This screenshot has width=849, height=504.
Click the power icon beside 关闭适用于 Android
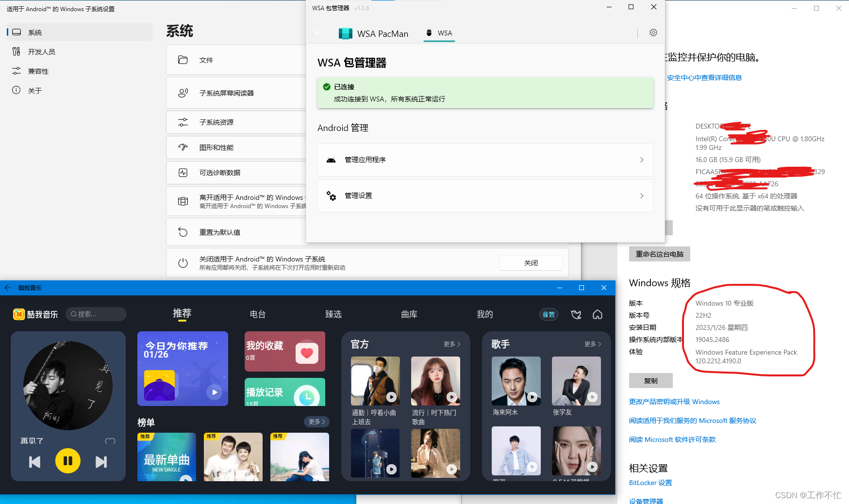click(x=183, y=263)
